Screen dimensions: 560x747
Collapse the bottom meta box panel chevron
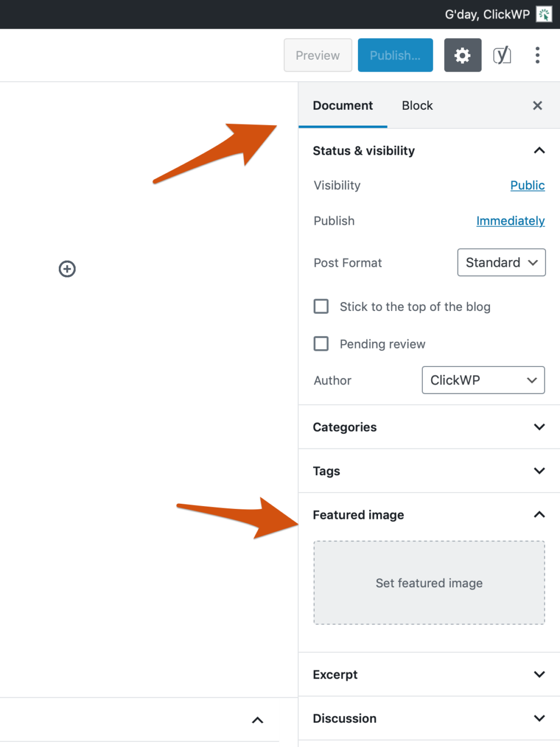point(258,720)
